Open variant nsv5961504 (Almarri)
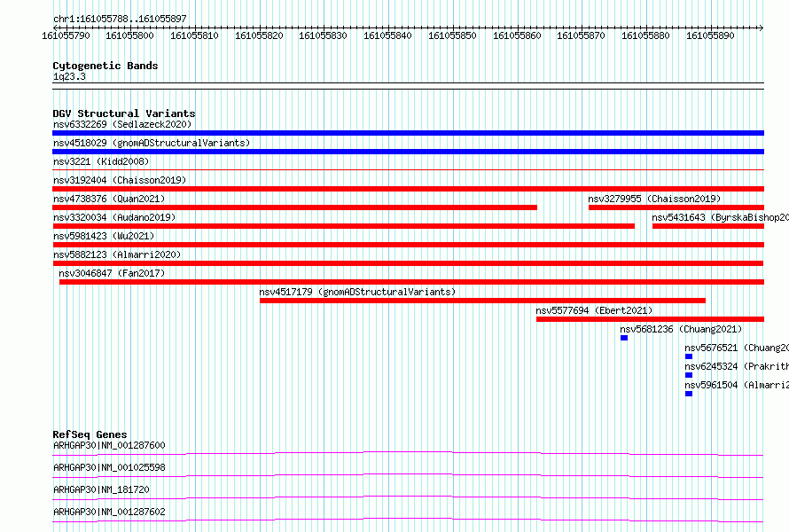The image size is (789, 532). click(x=737, y=385)
